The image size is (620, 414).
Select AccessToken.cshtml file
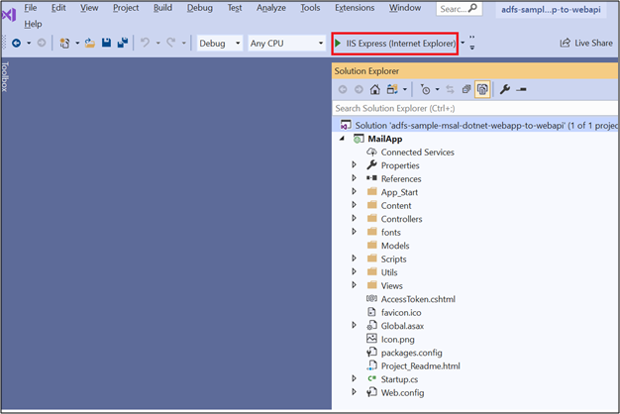click(418, 299)
